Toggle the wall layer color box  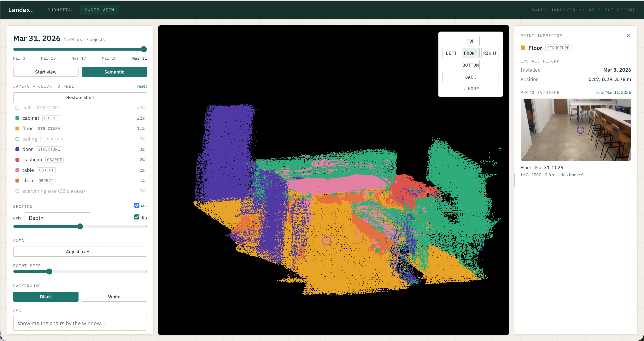[x=17, y=108]
